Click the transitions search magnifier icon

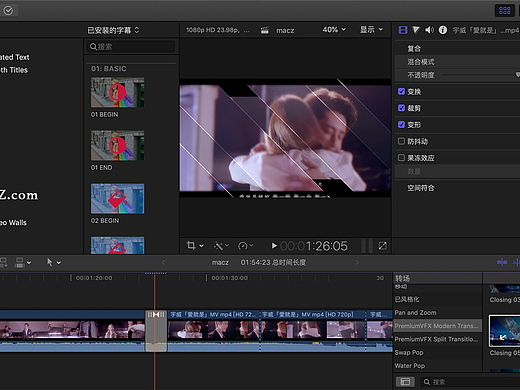pos(427,382)
